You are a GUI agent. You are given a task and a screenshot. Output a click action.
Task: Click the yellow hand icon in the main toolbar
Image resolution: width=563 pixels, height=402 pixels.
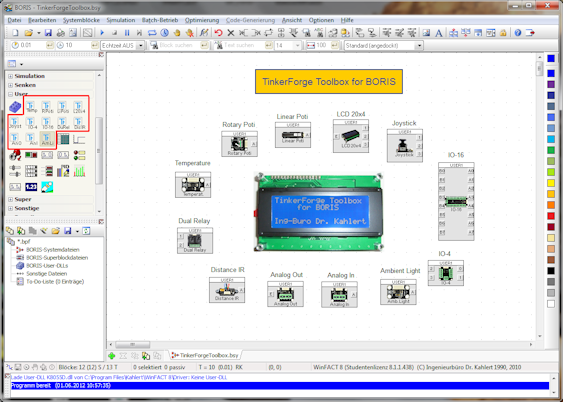[x=177, y=33]
